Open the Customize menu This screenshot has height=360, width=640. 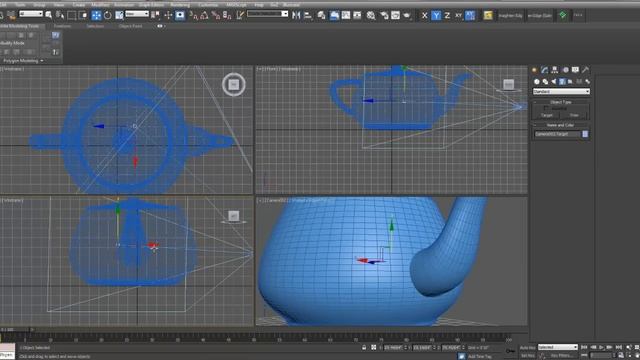pos(208,5)
